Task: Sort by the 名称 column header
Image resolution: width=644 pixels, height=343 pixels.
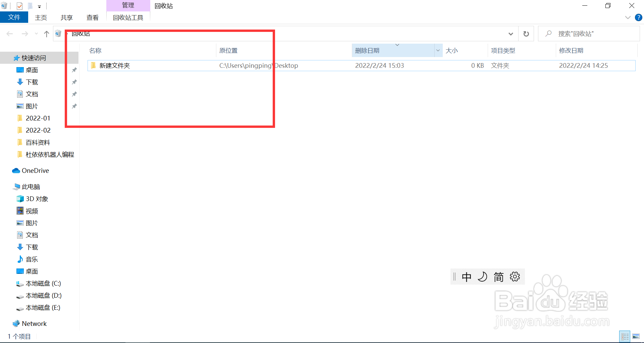Action: [95, 51]
